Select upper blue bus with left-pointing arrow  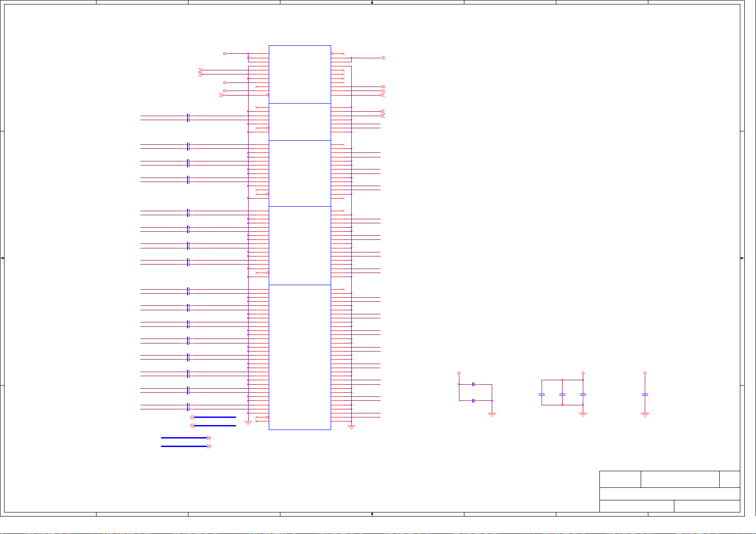click(x=214, y=417)
